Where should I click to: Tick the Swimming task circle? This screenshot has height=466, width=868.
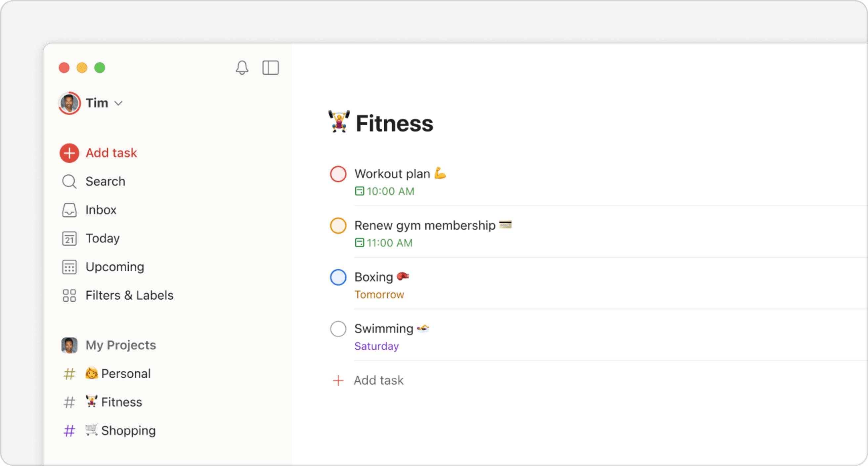tap(338, 328)
